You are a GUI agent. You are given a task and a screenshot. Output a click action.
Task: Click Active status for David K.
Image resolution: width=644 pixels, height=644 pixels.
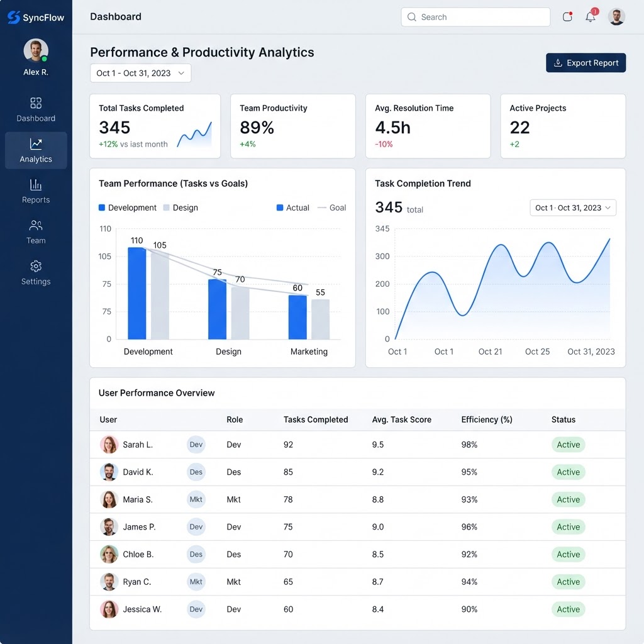coord(568,472)
